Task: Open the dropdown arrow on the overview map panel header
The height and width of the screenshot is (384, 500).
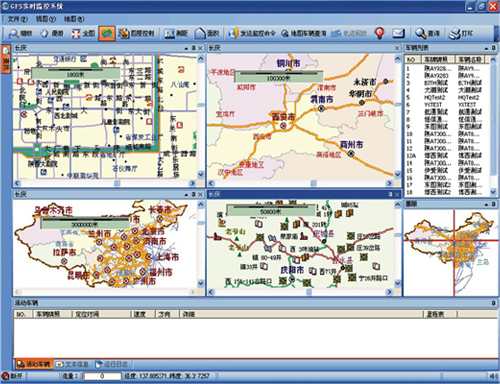Action: point(486,204)
